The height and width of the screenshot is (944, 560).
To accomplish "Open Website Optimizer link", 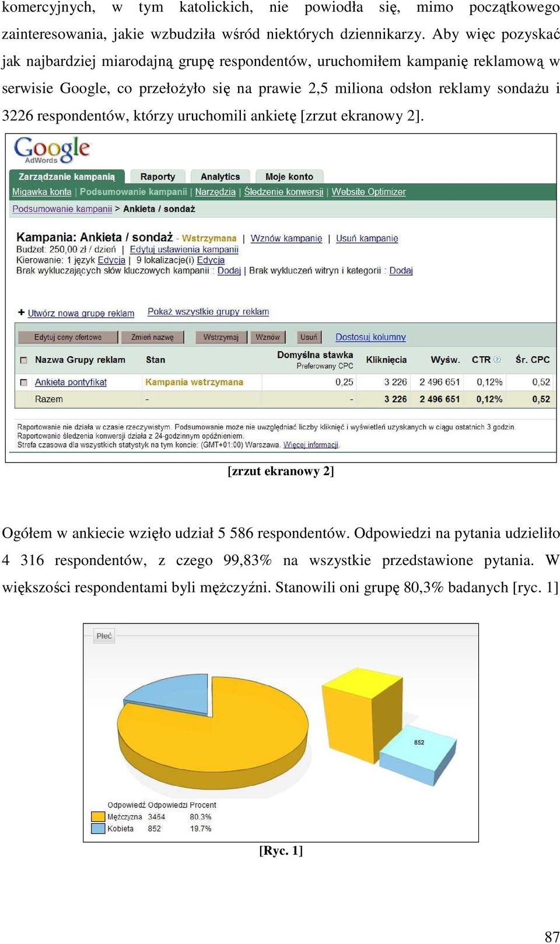I will [369, 191].
